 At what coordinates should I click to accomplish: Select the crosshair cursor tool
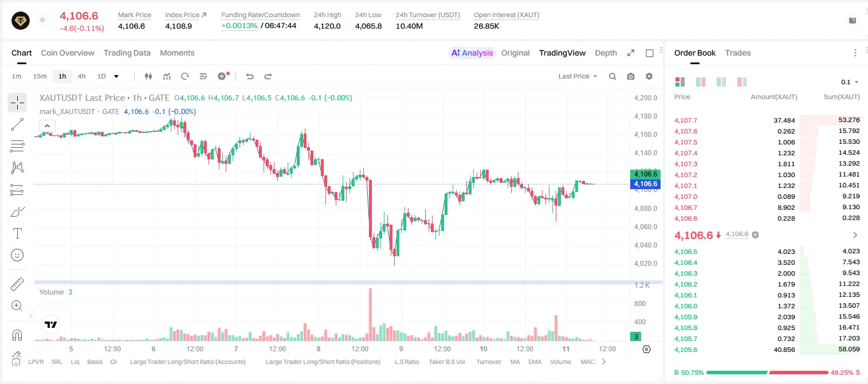pyautogui.click(x=17, y=103)
